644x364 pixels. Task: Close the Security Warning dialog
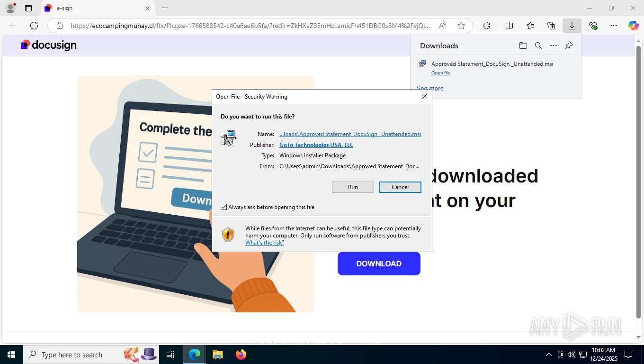click(x=425, y=96)
